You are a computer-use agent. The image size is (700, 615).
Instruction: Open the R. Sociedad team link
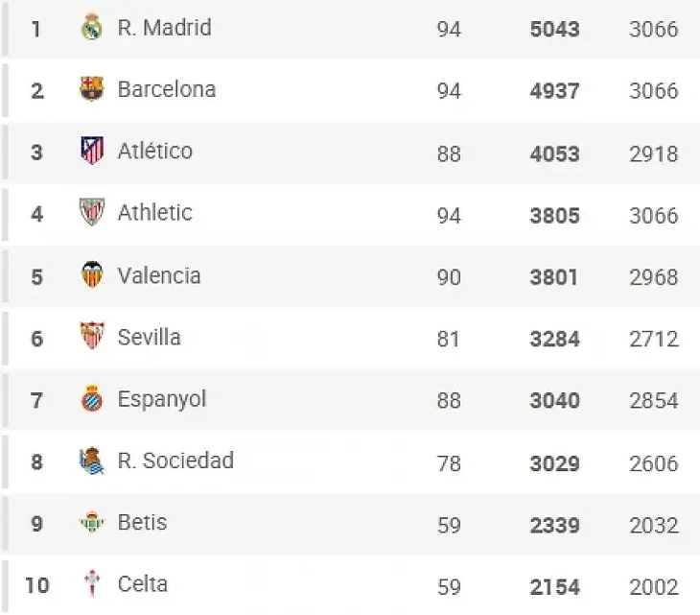175,461
